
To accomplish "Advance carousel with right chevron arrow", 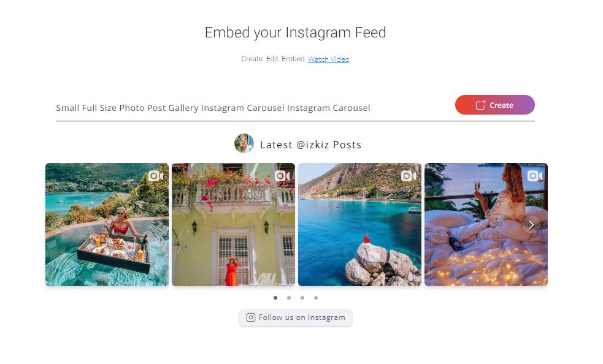I will pos(531,225).
